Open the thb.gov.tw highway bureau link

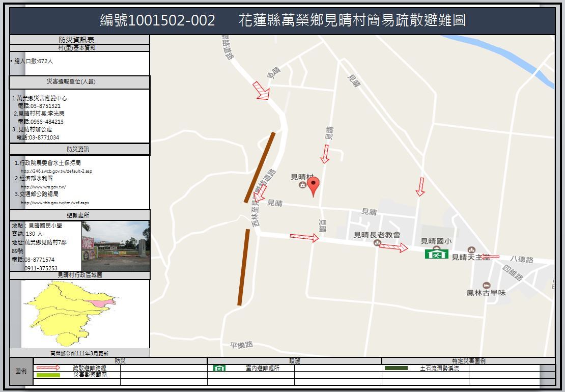pyautogui.click(x=55, y=203)
